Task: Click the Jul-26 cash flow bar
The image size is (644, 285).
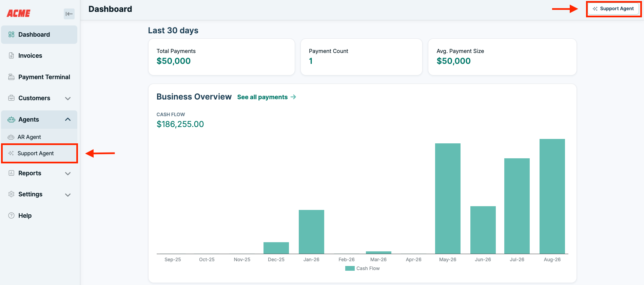Action: click(517, 206)
